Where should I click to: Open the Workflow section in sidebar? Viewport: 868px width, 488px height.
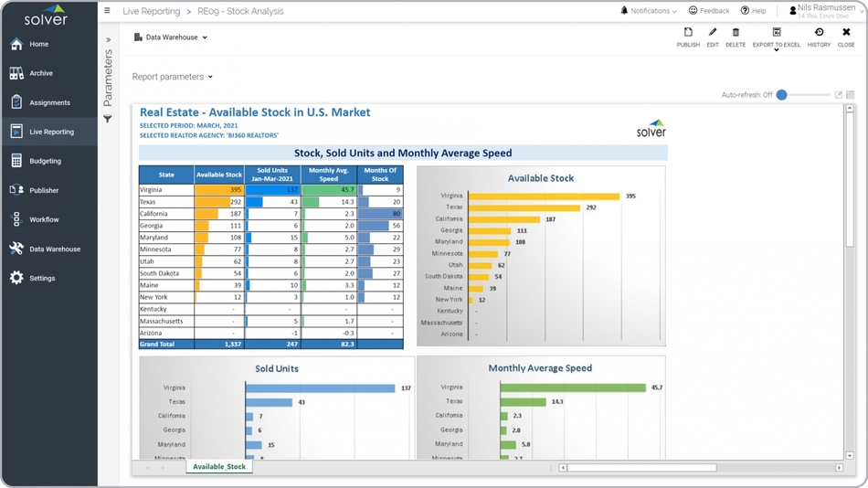44,219
